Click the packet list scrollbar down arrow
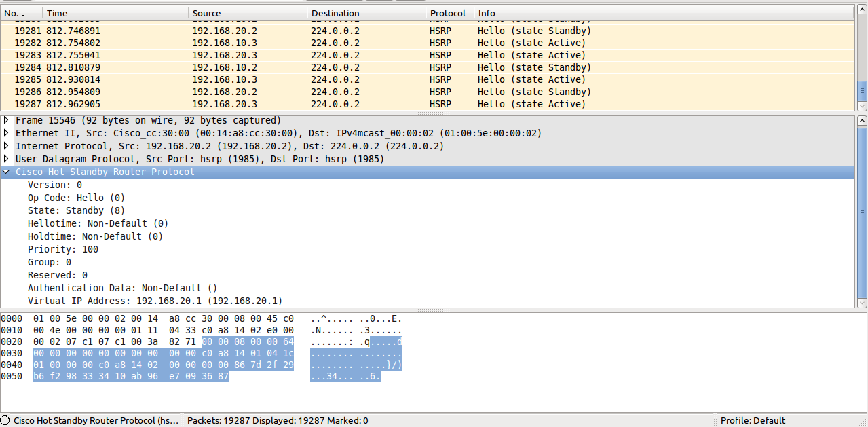This screenshot has width=868, height=427. pos(862,106)
